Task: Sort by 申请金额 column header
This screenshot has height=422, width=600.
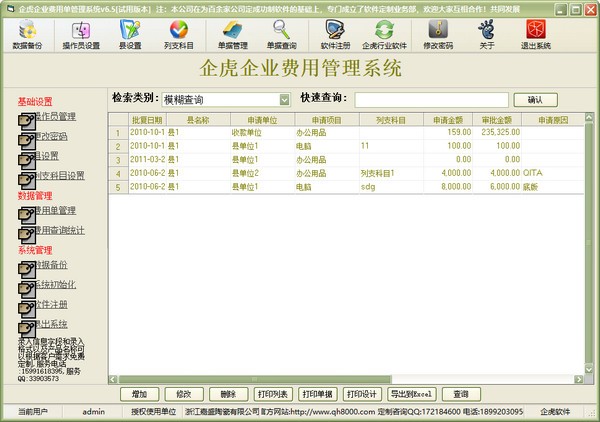Action: pyautogui.click(x=448, y=120)
